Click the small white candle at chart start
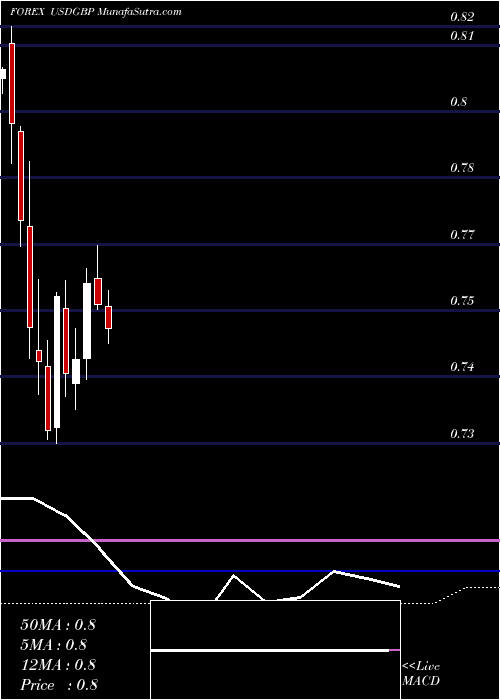The image size is (500, 700). (x=3, y=74)
